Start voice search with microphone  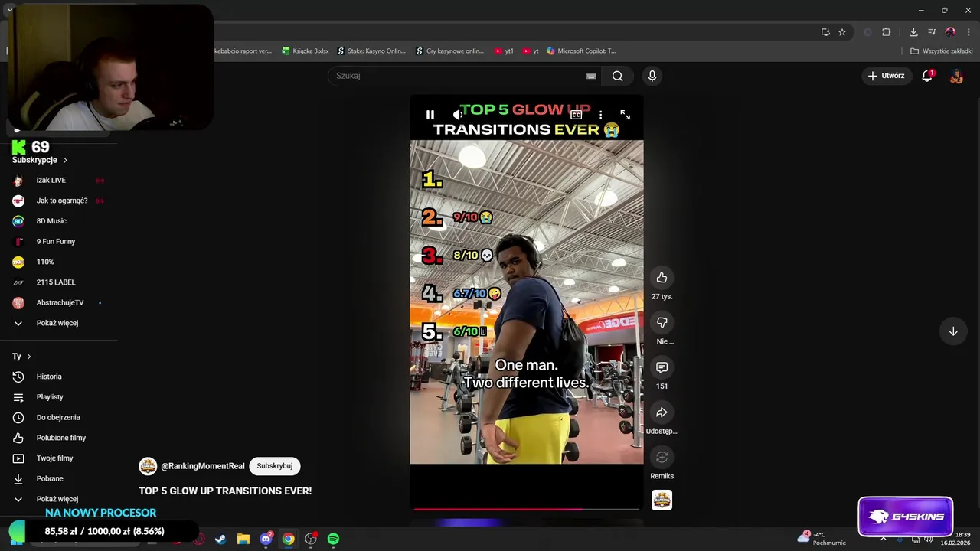click(652, 76)
